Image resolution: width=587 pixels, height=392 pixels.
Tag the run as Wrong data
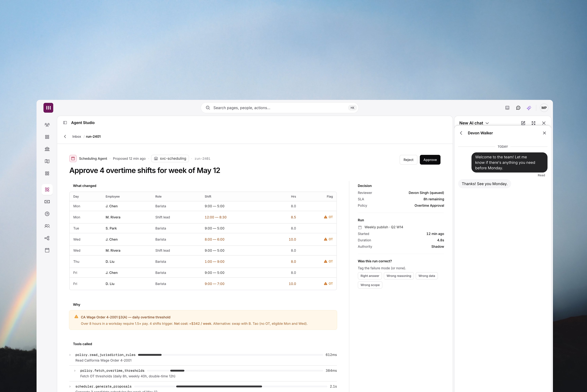(x=427, y=276)
